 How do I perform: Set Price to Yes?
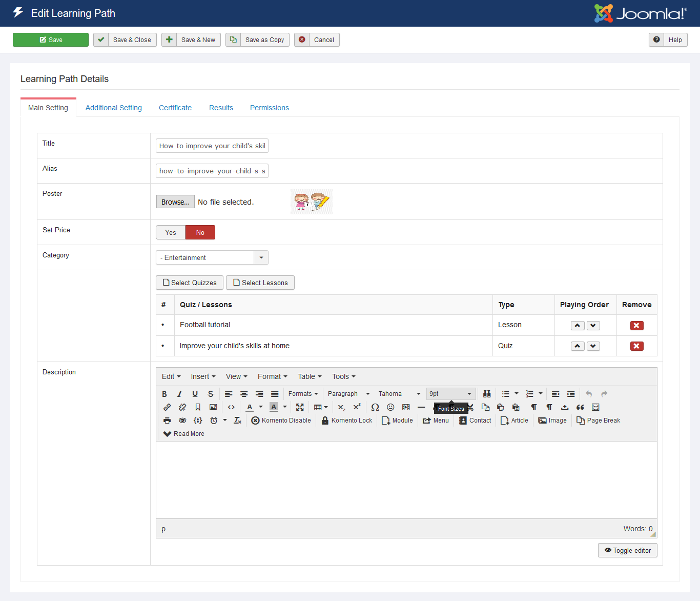click(171, 232)
